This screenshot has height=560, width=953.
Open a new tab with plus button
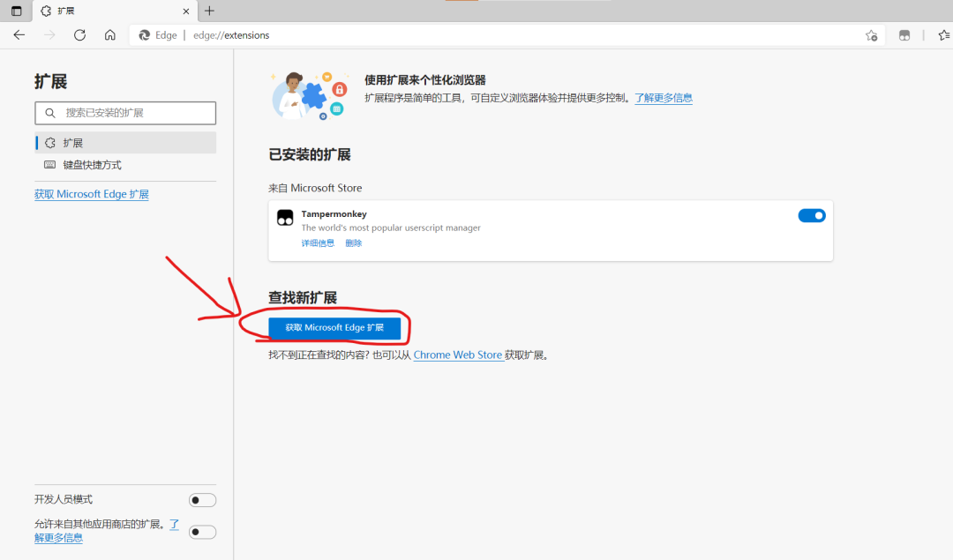(210, 11)
